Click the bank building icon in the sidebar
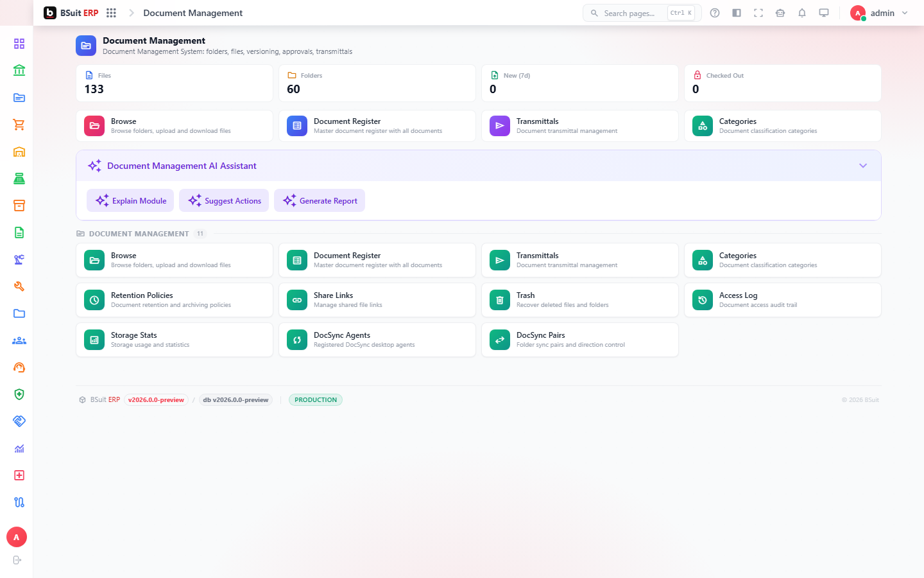The image size is (924, 578). click(19, 71)
